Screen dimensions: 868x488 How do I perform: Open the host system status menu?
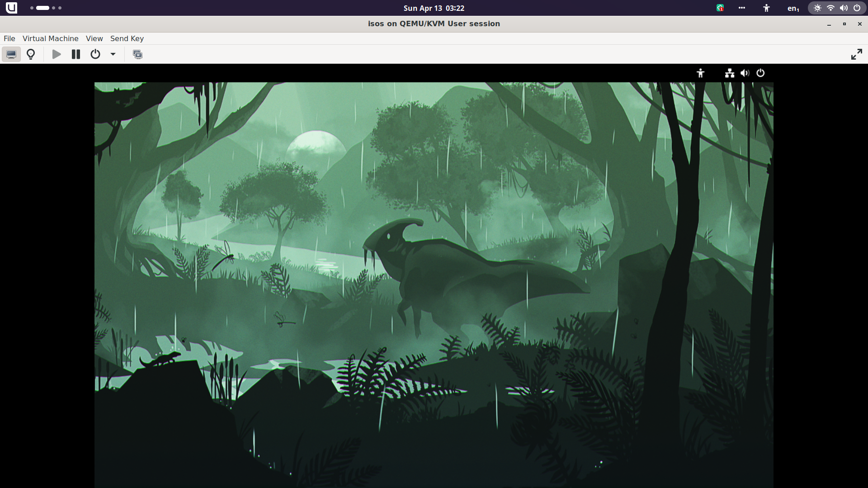tap(837, 8)
